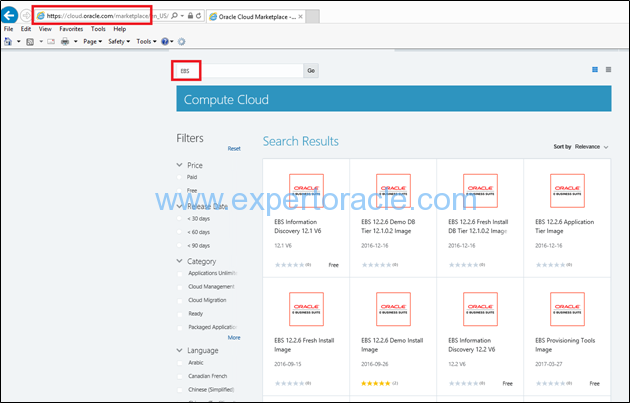Check the Chinese (Simplified) language filter

point(180,390)
